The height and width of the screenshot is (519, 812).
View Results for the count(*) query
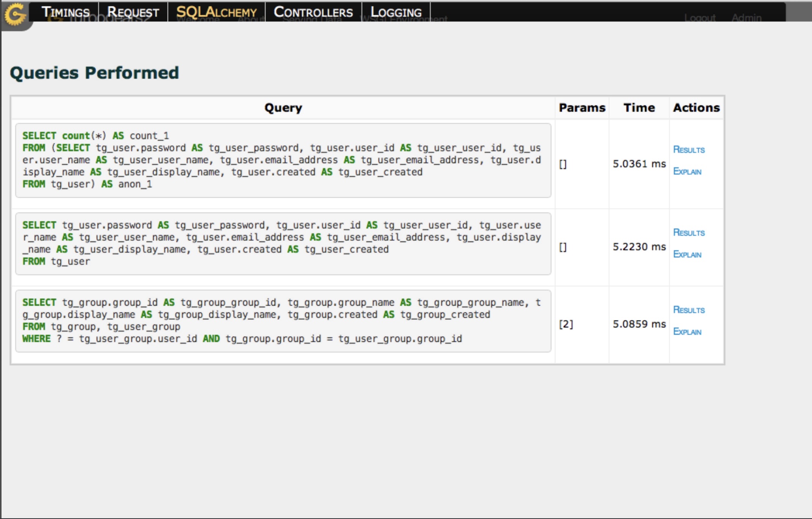tap(689, 149)
